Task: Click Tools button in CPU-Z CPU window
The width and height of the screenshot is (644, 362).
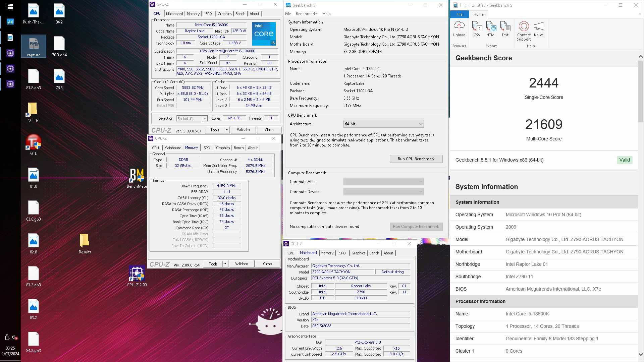Action: [215, 130]
